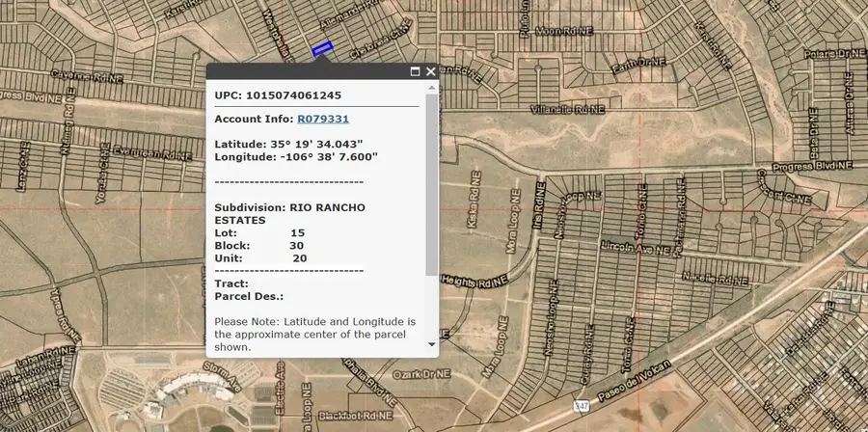Screen dimensions: 868x432
Task: Close the parcel info popup
Action: tap(431, 71)
